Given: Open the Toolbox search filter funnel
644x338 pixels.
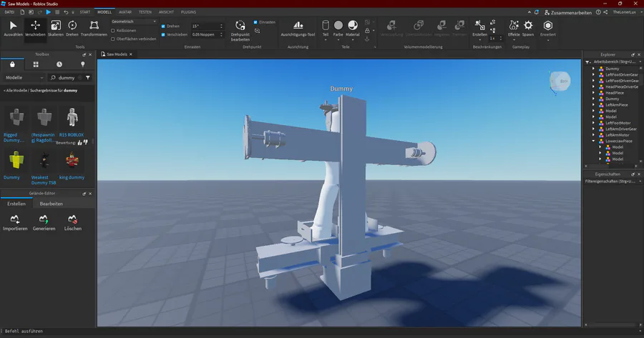Looking at the screenshot, I should (x=88, y=77).
